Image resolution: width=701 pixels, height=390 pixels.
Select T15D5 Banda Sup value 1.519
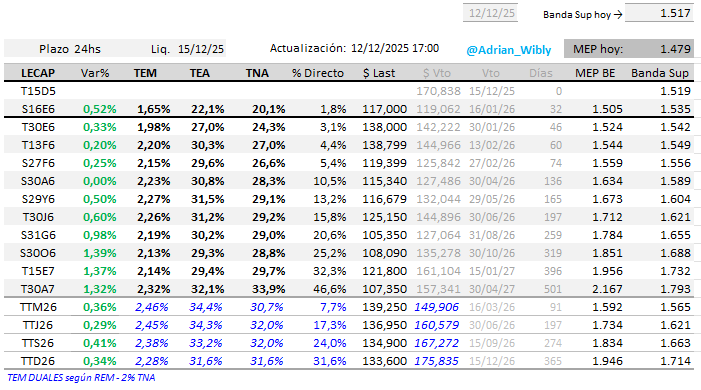676,91
